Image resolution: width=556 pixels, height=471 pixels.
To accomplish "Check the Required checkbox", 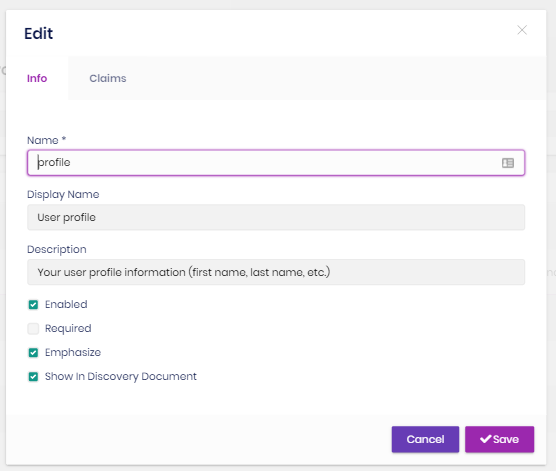I will click(33, 329).
